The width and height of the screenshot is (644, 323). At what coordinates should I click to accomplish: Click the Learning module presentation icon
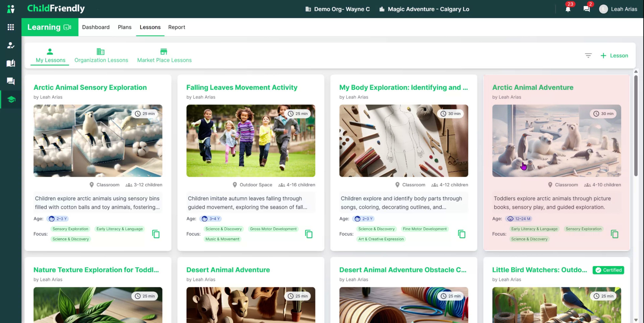click(x=67, y=27)
